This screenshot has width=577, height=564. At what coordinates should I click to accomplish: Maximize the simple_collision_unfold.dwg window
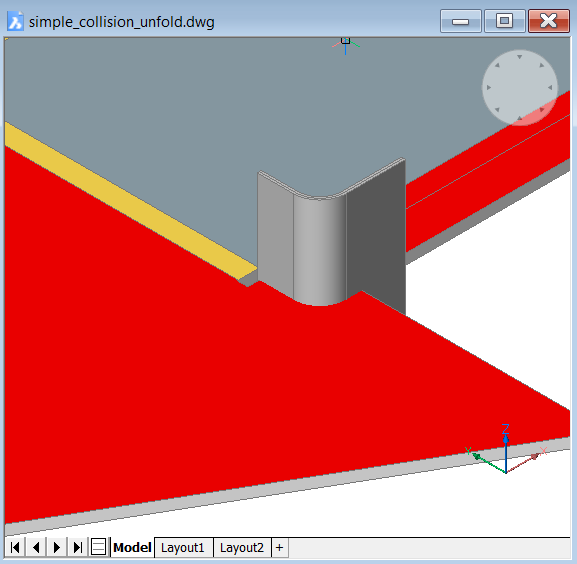tap(504, 21)
